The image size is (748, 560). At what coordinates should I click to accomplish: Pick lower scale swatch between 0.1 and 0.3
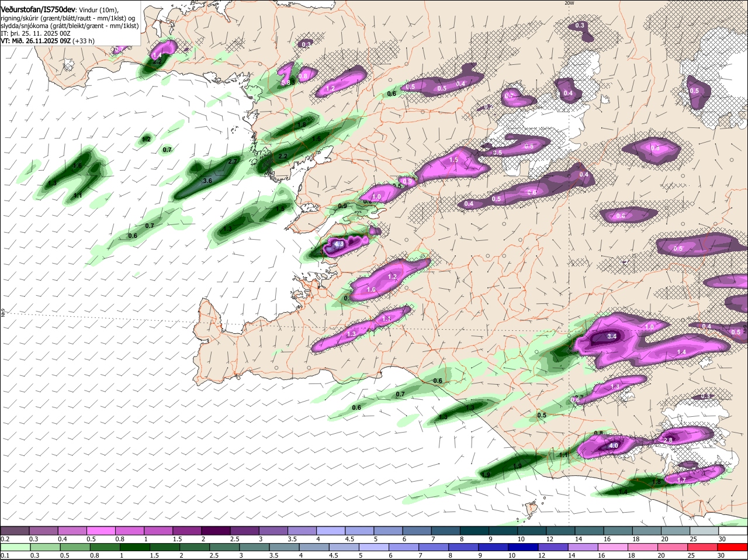(15, 547)
